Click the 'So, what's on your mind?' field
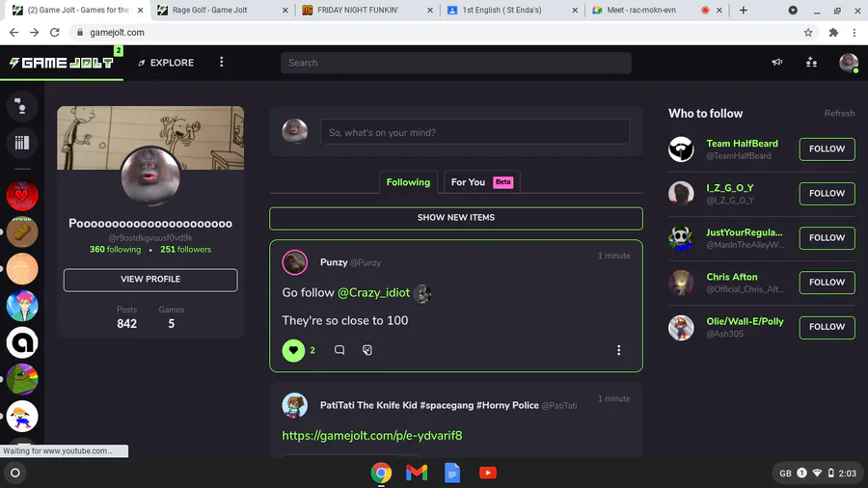Screen dimensions: 868x488 [475, 133]
